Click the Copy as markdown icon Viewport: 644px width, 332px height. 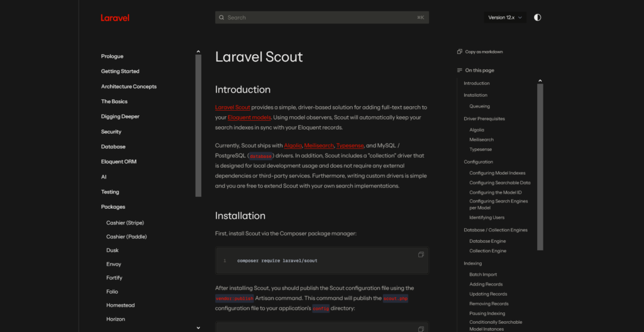point(460,52)
